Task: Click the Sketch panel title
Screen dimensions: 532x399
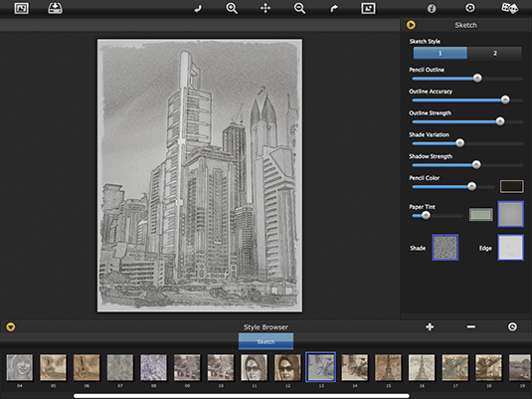Action: click(465, 25)
